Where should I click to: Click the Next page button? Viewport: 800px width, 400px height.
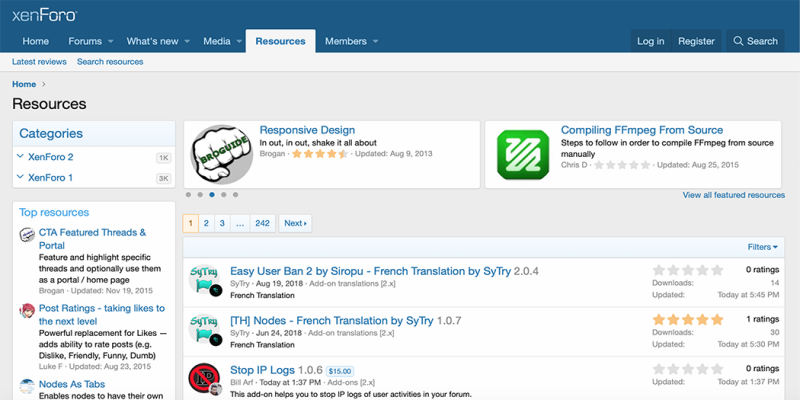tap(295, 223)
